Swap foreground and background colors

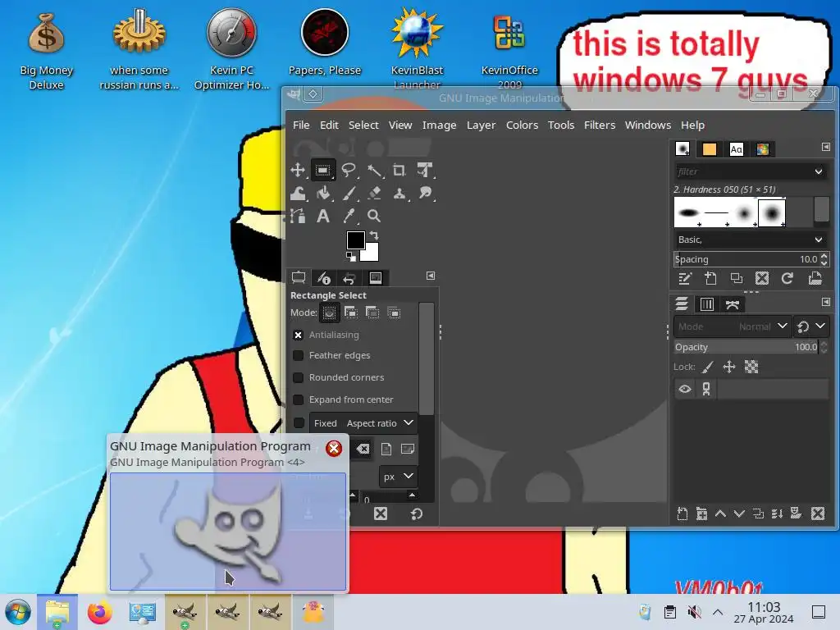(374, 235)
